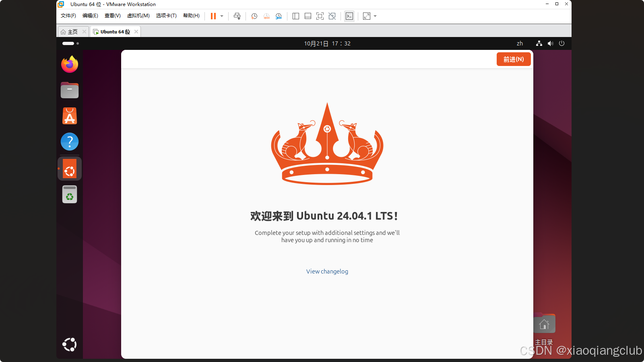The height and width of the screenshot is (362, 644).
Task: Click the volume speaker icon
Action: 551,43
